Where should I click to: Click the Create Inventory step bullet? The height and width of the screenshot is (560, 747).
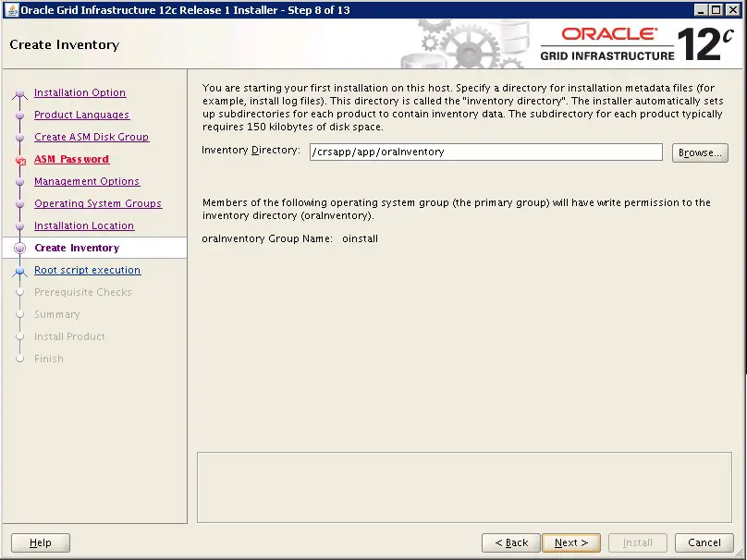tap(20, 248)
